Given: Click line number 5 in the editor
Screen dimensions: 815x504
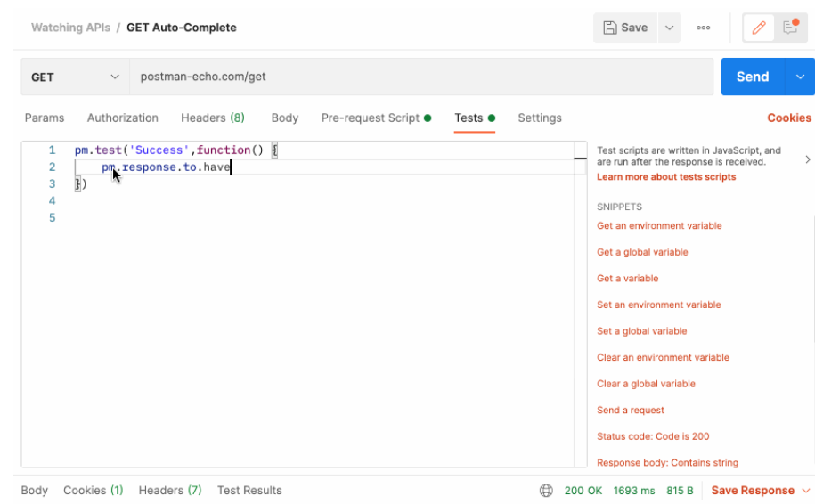Looking at the screenshot, I should click(x=52, y=217).
